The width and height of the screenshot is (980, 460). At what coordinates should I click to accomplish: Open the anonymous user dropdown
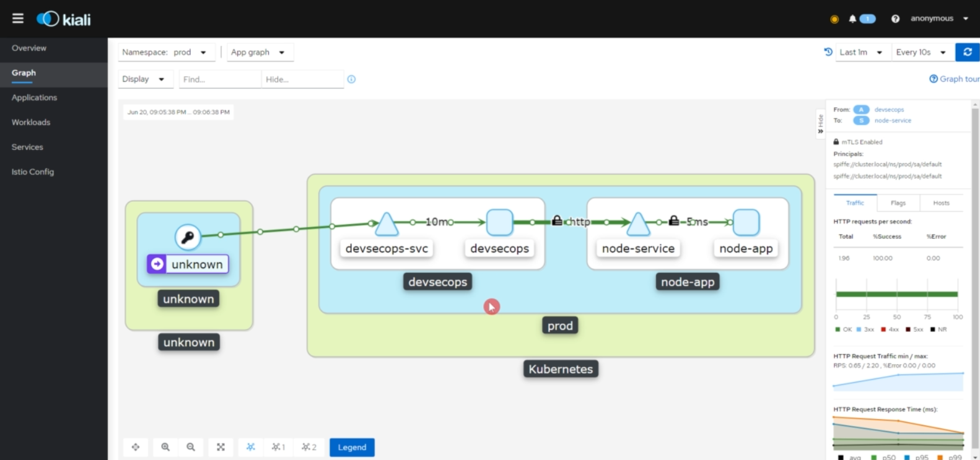click(x=939, y=19)
